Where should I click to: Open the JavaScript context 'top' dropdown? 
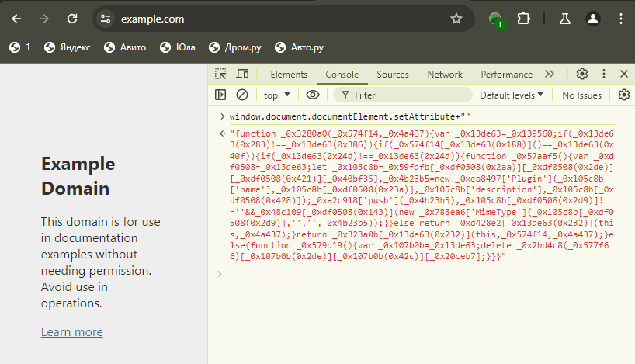pyautogui.click(x=277, y=95)
